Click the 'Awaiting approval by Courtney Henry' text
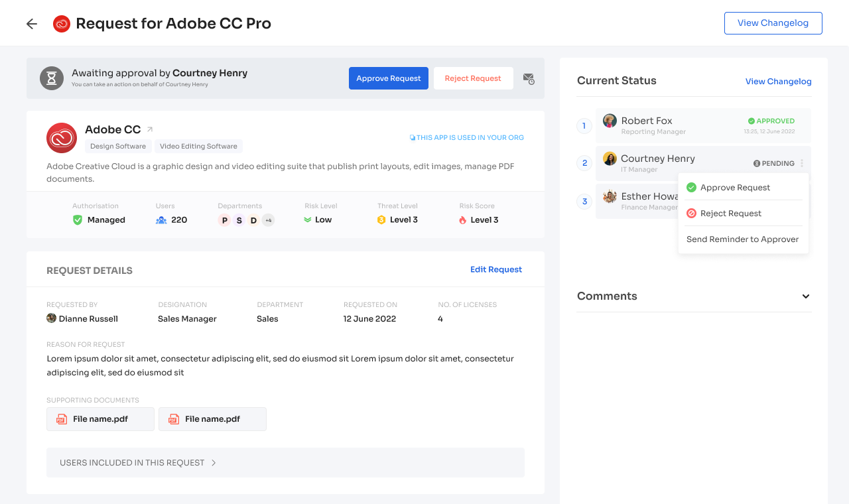This screenshot has width=849, height=504. pos(160,73)
